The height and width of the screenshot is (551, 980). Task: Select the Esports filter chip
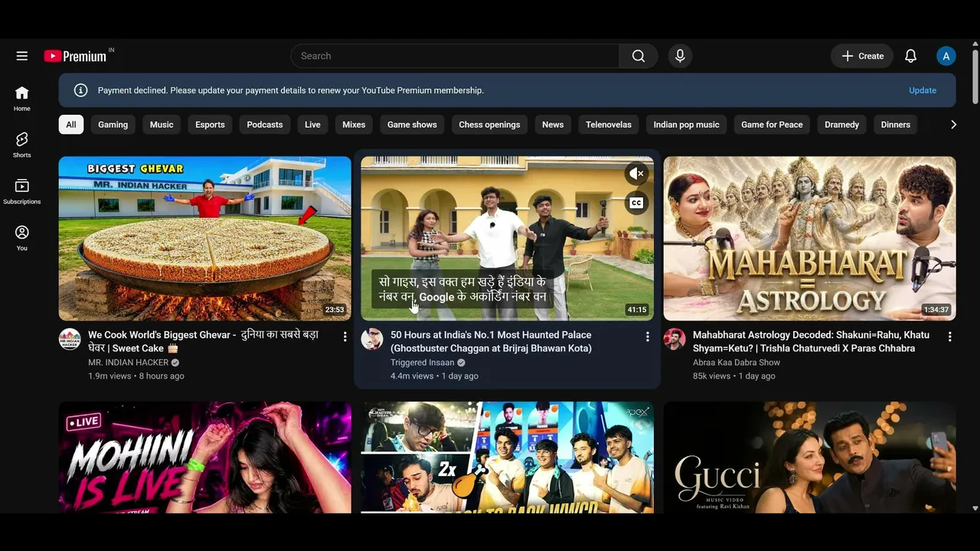click(210, 125)
